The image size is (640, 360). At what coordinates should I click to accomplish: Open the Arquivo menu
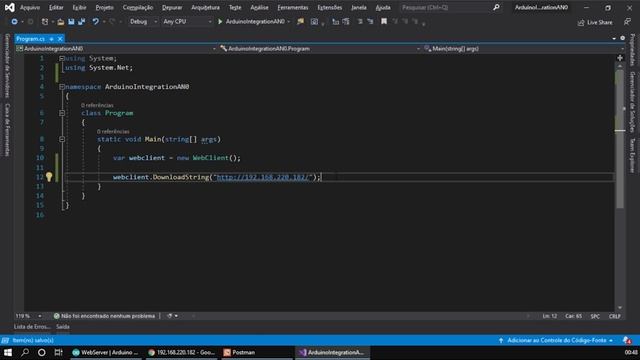(x=30, y=7)
